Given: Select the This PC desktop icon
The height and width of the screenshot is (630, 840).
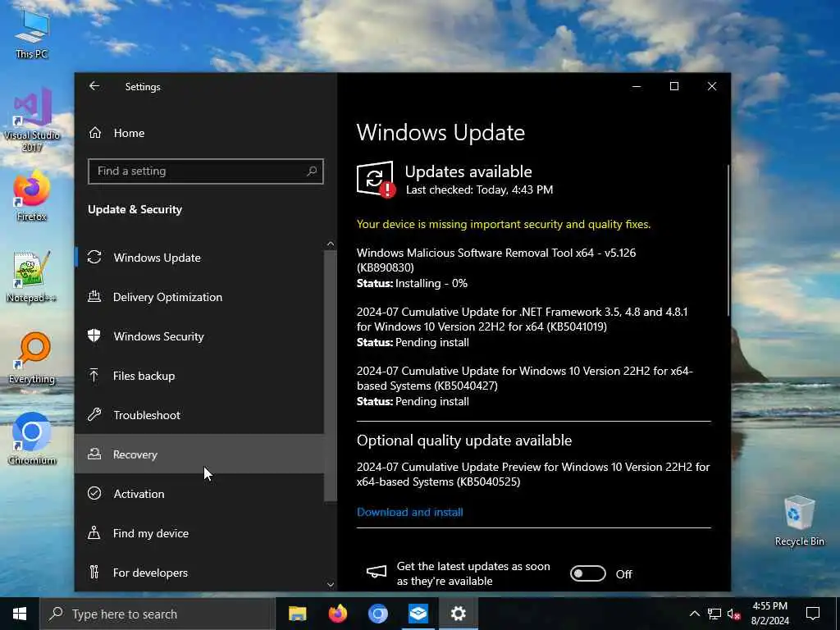Looking at the screenshot, I should pyautogui.click(x=32, y=33).
